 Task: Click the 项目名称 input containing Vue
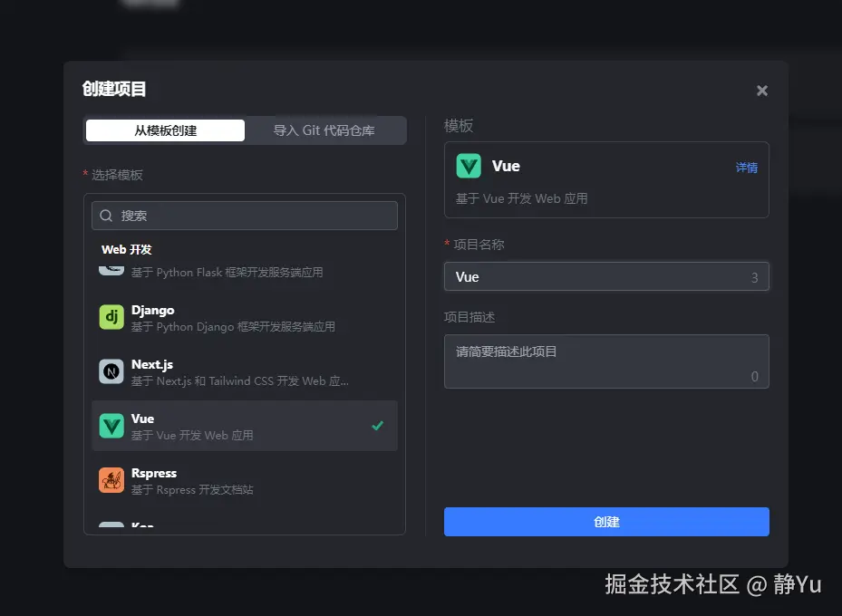coord(606,276)
